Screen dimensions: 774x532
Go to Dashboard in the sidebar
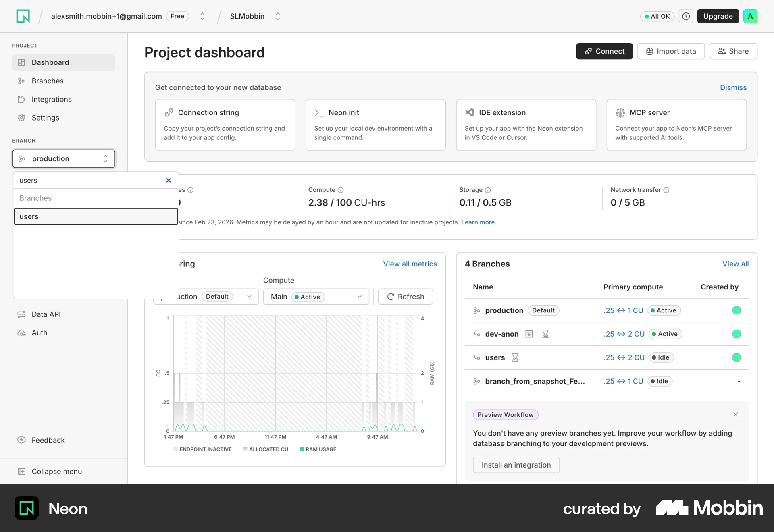pyautogui.click(x=64, y=62)
